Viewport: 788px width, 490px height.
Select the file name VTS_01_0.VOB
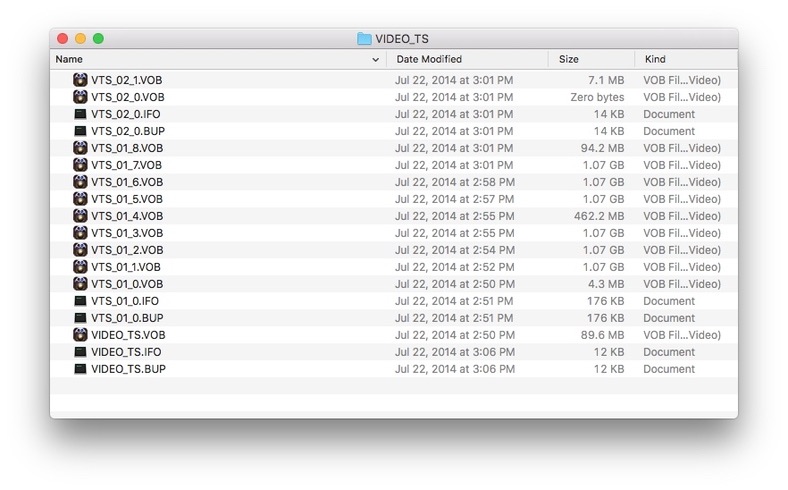click(x=127, y=284)
